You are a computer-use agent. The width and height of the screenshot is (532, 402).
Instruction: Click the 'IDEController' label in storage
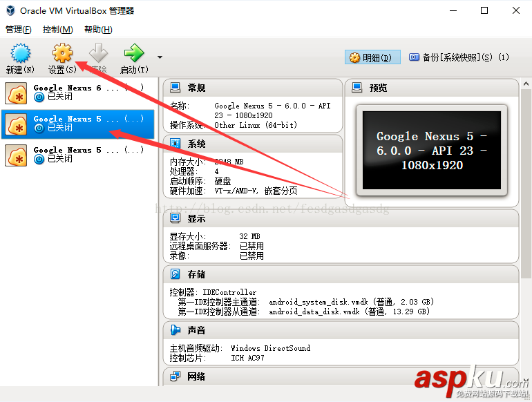click(x=229, y=292)
